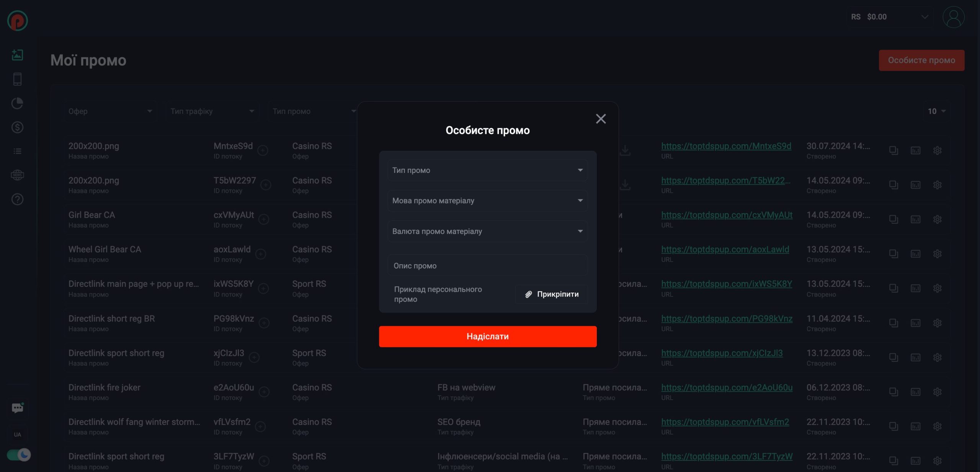The image size is (980, 472).
Task: Expand Мова промо матеріалу dropdown
Action: (x=487, y=201)
